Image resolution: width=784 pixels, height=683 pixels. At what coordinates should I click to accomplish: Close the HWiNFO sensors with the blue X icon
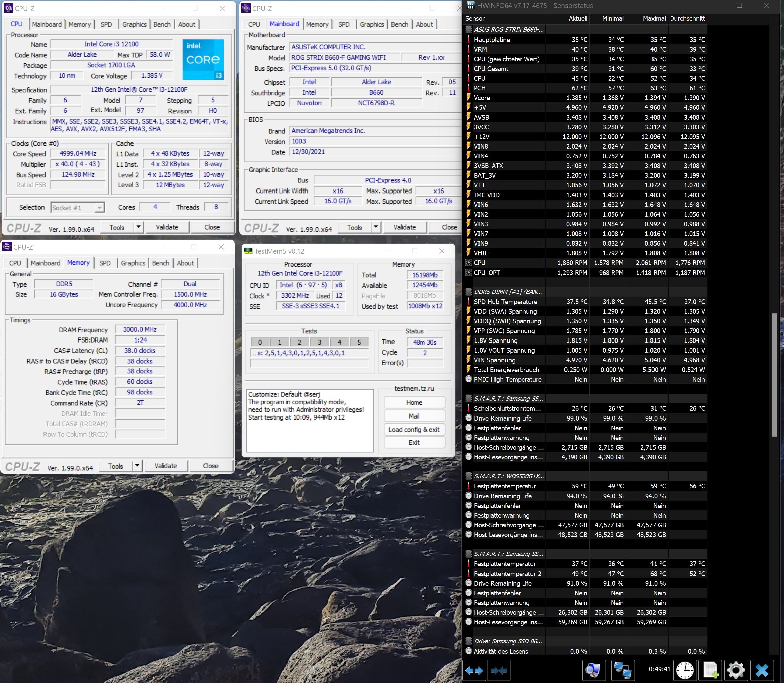click(762, 670)
